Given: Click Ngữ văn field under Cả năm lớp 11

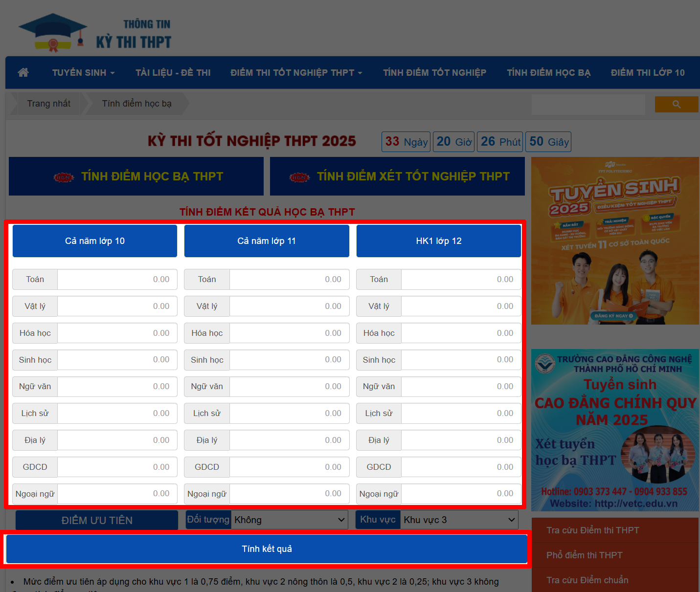Looking at the screenshot, I should [x=289, y=387].
